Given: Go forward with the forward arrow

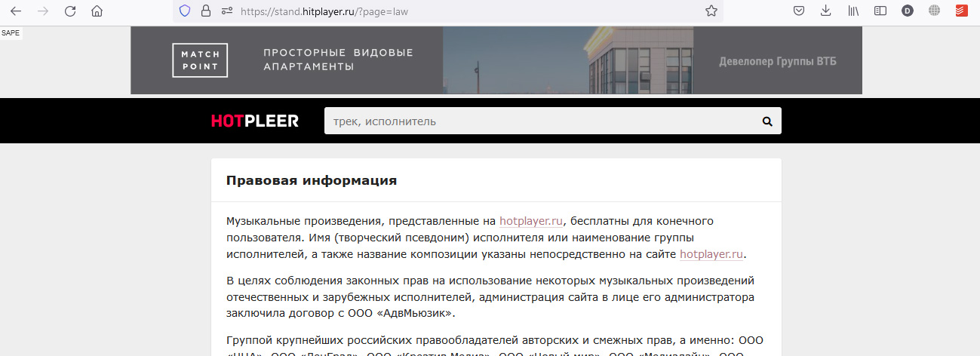Looking at the screenshot, I should (43, 11).
